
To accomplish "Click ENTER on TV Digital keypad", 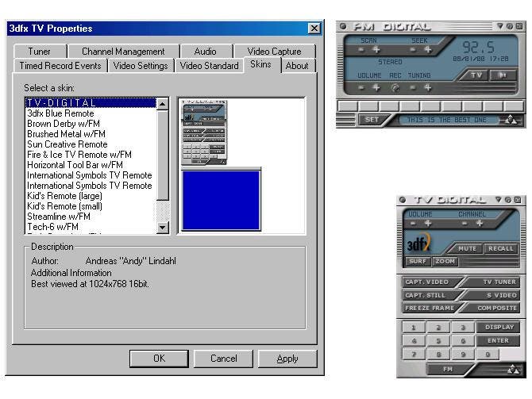I will [498, 340].
